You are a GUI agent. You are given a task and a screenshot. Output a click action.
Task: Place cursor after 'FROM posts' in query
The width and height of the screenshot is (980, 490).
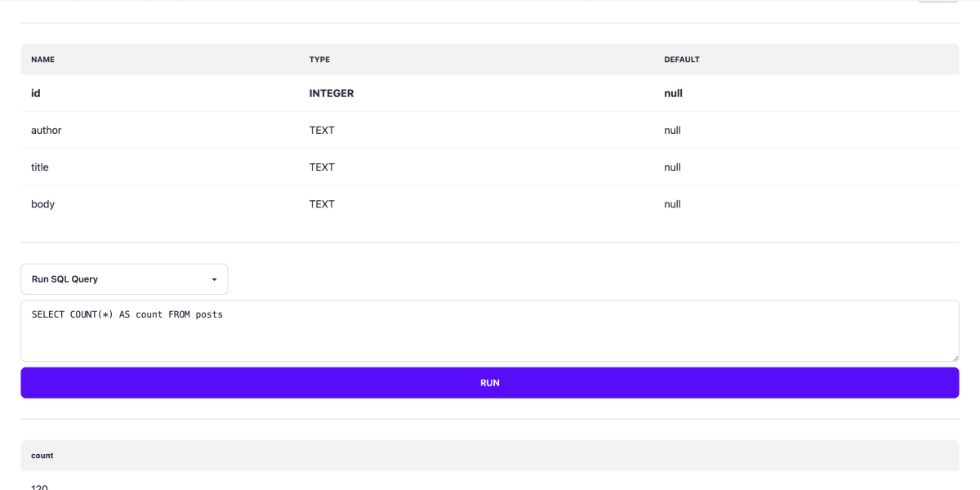(x=223, y=314)
